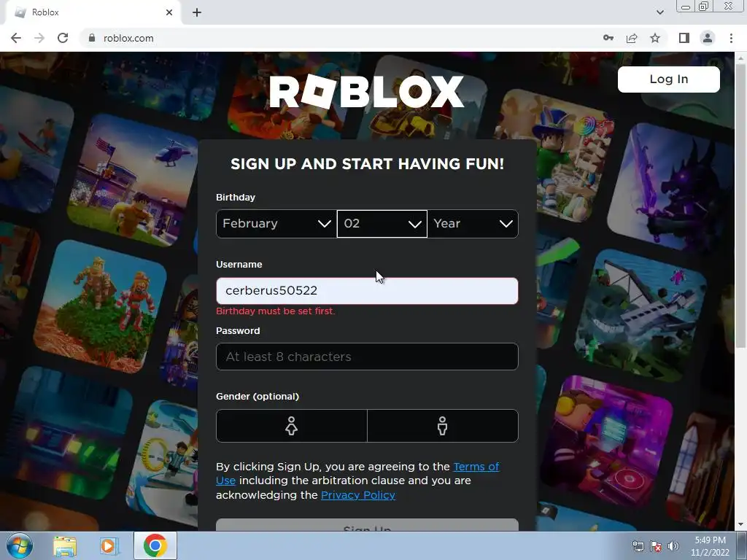Click the page vertical scrollbar thumb
Screen dimensions: 747x560
point(740,205)
